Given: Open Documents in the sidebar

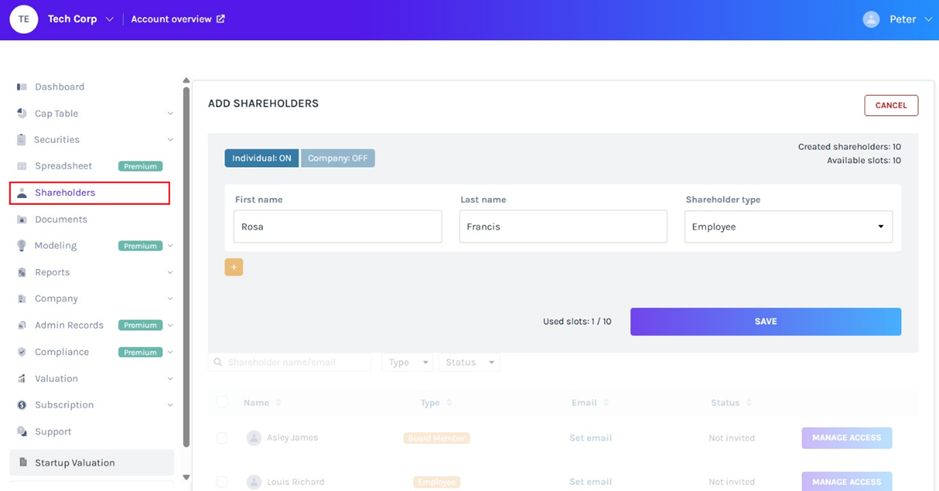Looking at the screenshot, I should [x=61, y=219].
